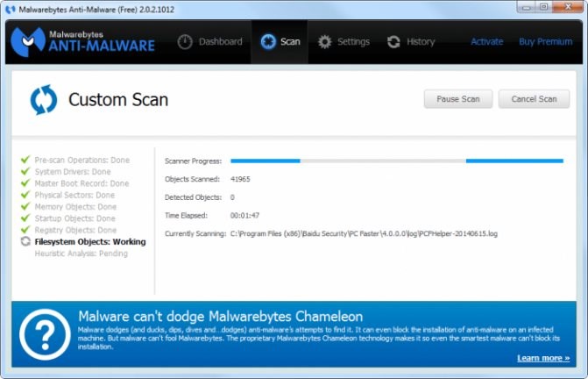The height and width of the screenshot is (379, 588).
Task: Open the Dashboard tab
Action: (210, 41)
